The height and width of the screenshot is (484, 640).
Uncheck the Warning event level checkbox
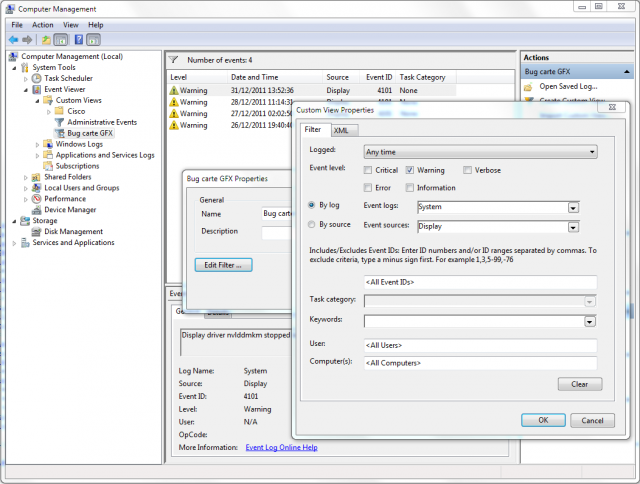tap(410, 170)
